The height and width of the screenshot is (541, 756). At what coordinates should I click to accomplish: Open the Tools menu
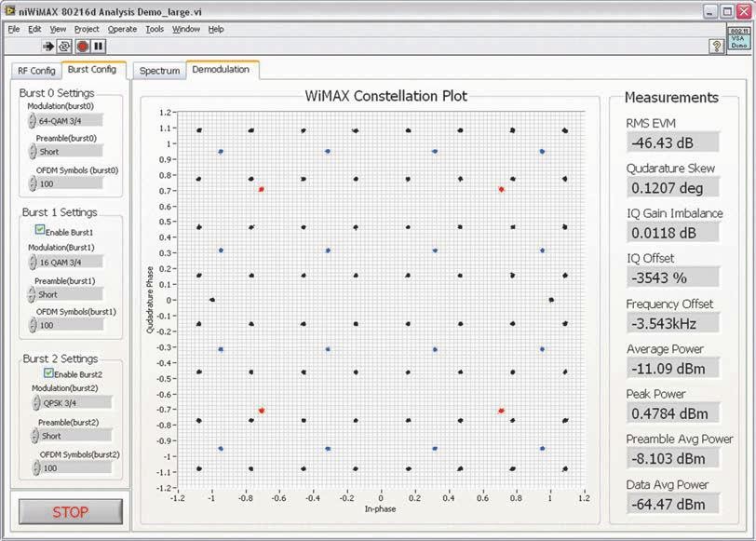click(155, 29)
